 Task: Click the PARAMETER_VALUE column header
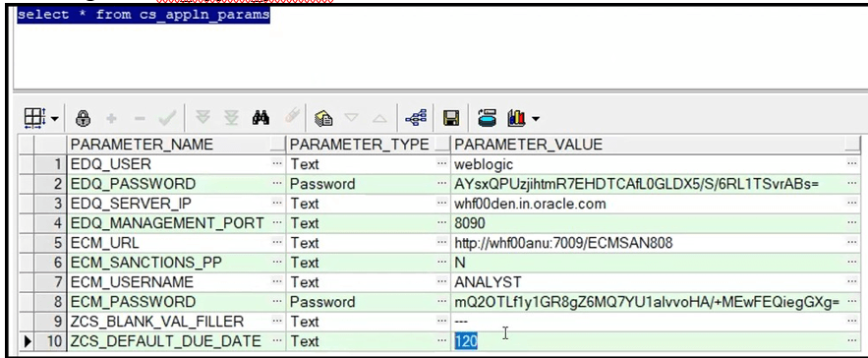click(x=656, y=145)
